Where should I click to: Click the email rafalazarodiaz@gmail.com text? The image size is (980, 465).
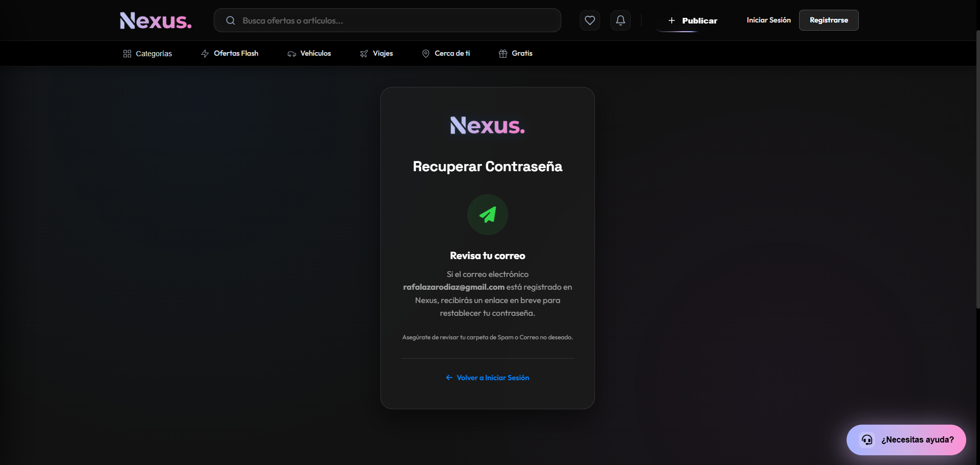[454, 287]
